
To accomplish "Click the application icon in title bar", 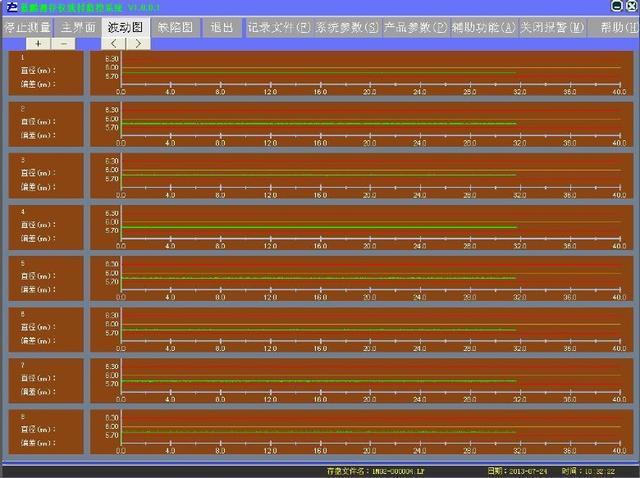I will coord(9,7).
